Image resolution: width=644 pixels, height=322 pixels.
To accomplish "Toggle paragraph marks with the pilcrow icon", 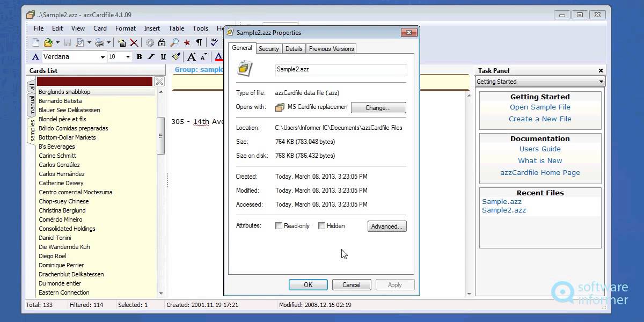I will [x=199, y=42].
